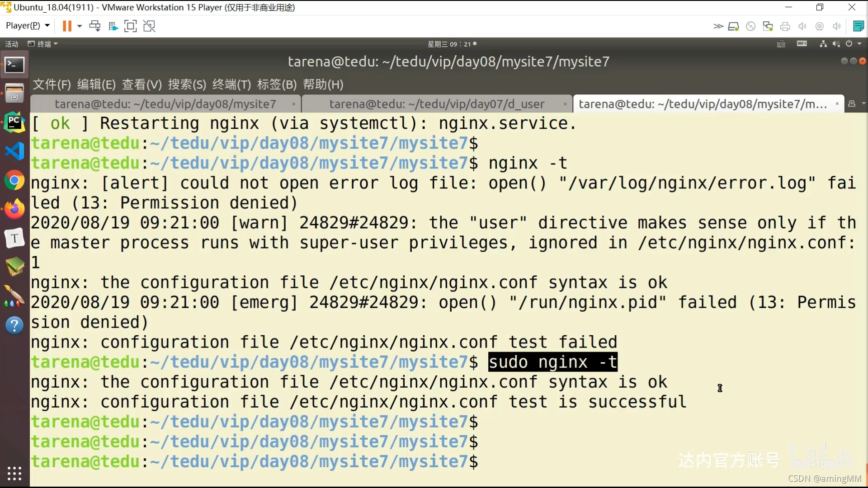This screenshot has width=868, height=488.
Task: Click the highlighted 'sudo nginx -t' command
Action: [x=553, y=362]
